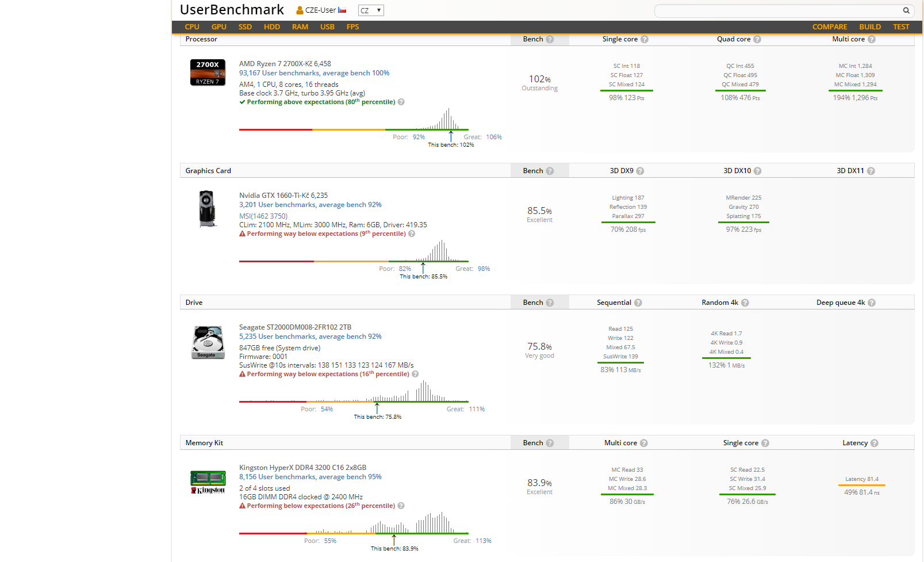Image resolution: width=924 pixels, height=562 pixels.
Task: Click help icon after CPU 80th percentile note
Action: click(x=401, y=102)
